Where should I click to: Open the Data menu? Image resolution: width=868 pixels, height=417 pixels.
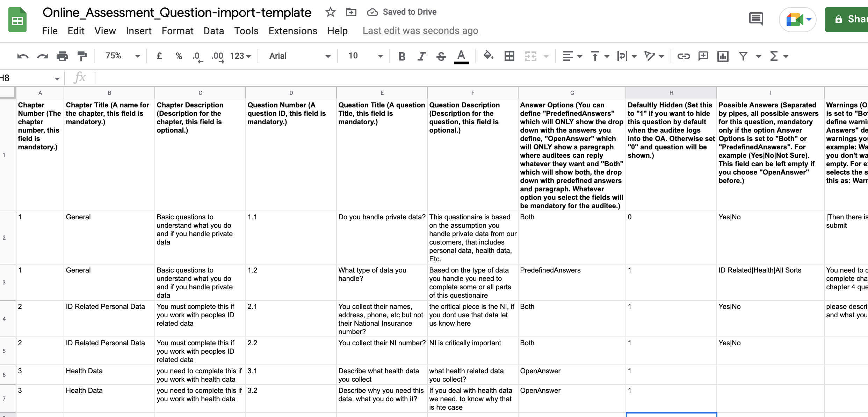214,31
